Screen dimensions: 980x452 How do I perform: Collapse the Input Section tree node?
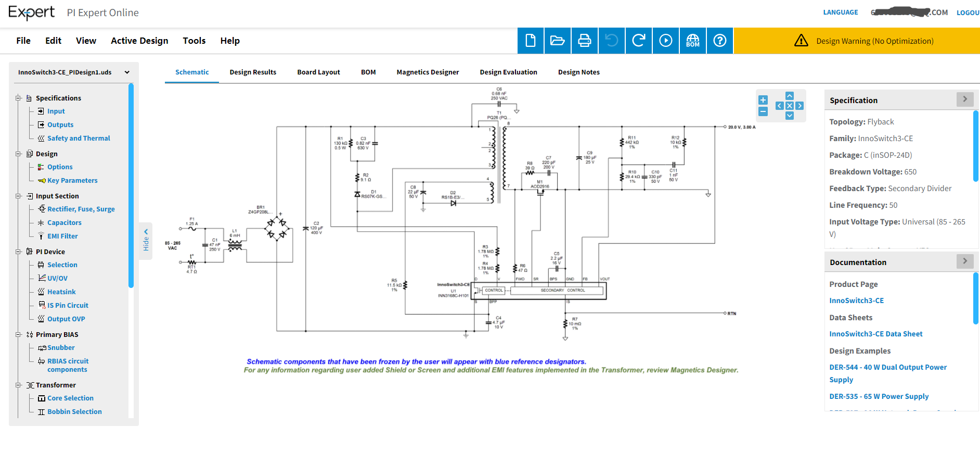[x=18, y=196]
